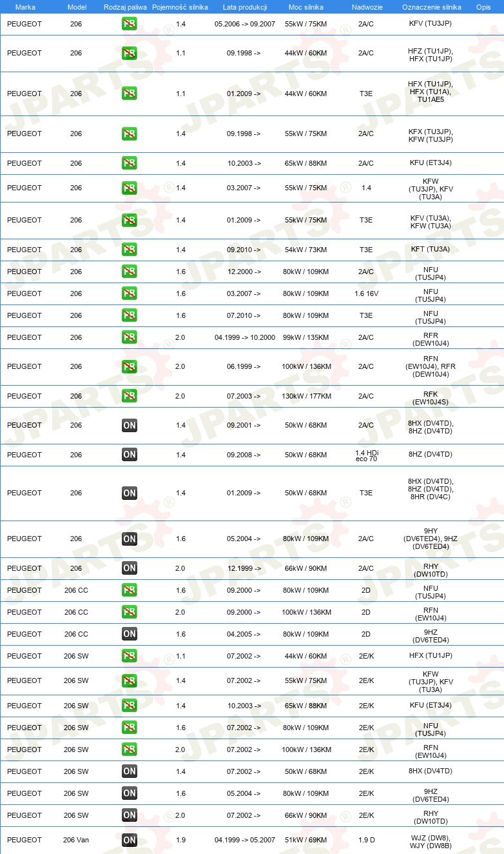Click the 1.6 16V body cell
Image resolution: width=504 pixels, height=854 pixels.
[366, 293]
